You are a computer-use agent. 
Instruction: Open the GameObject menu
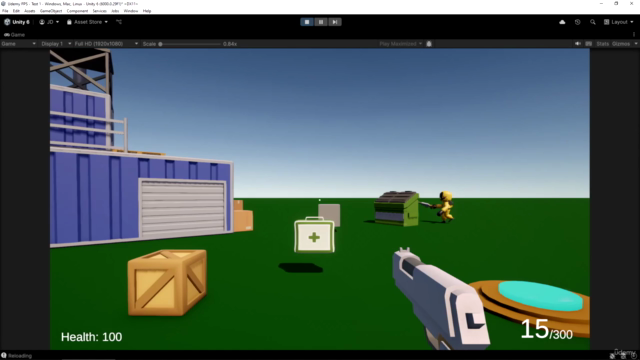[51, 11]
